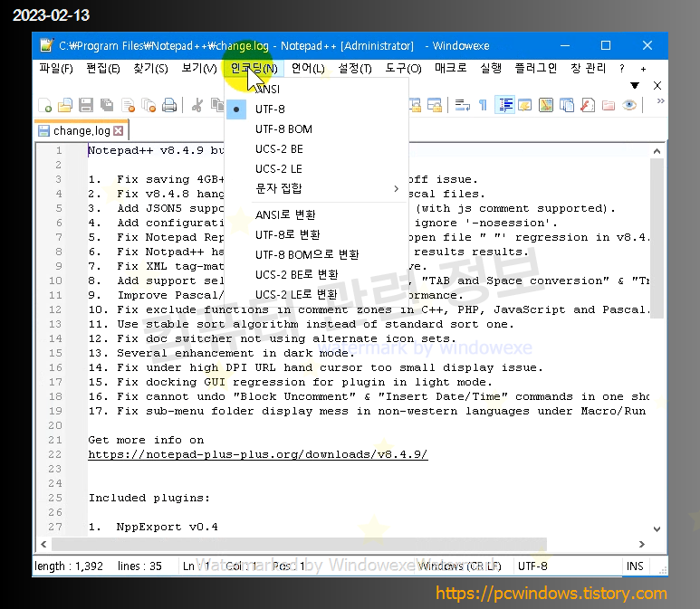Screen dimensions: 700x609
Task: Choose UTF-8로 변환 menu item
Action: 317,234
